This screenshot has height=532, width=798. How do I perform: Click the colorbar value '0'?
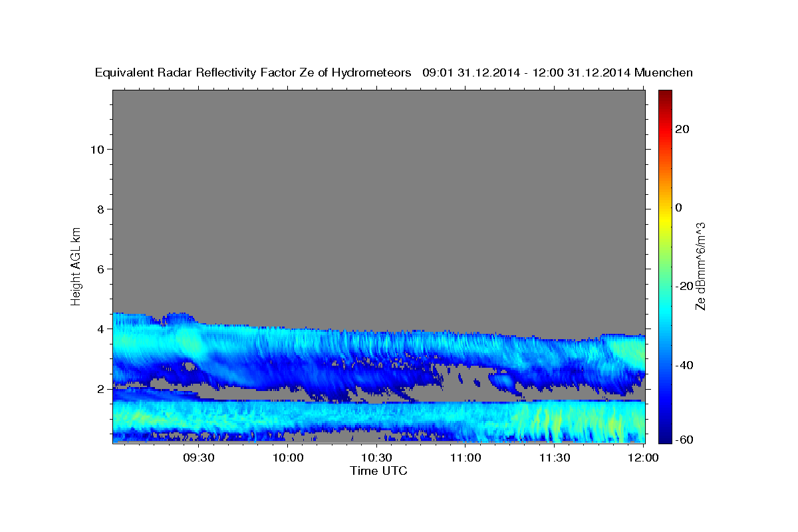[x=678, y=207]
